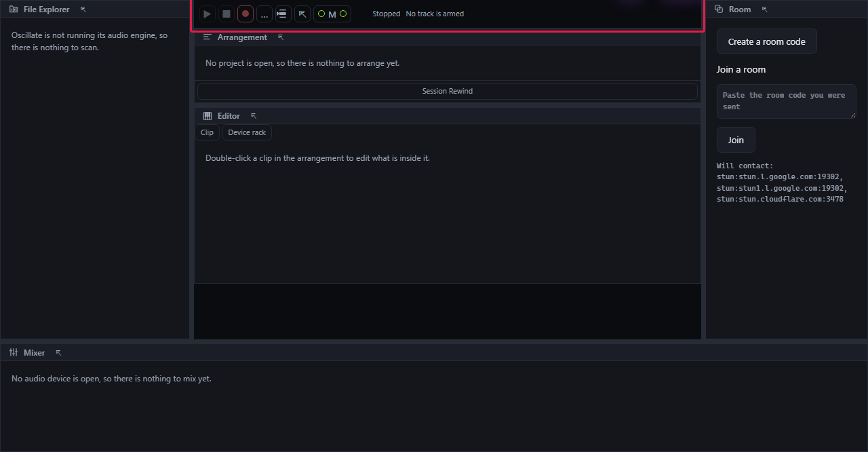Click the "Will contact:" label
868x452 pixels.
click(x=745, y=166)
